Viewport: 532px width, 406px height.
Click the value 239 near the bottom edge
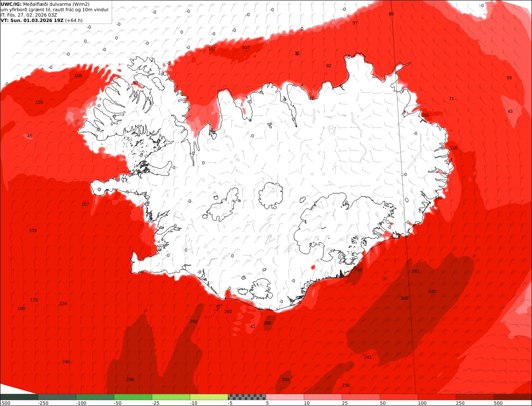coord(346,385)
